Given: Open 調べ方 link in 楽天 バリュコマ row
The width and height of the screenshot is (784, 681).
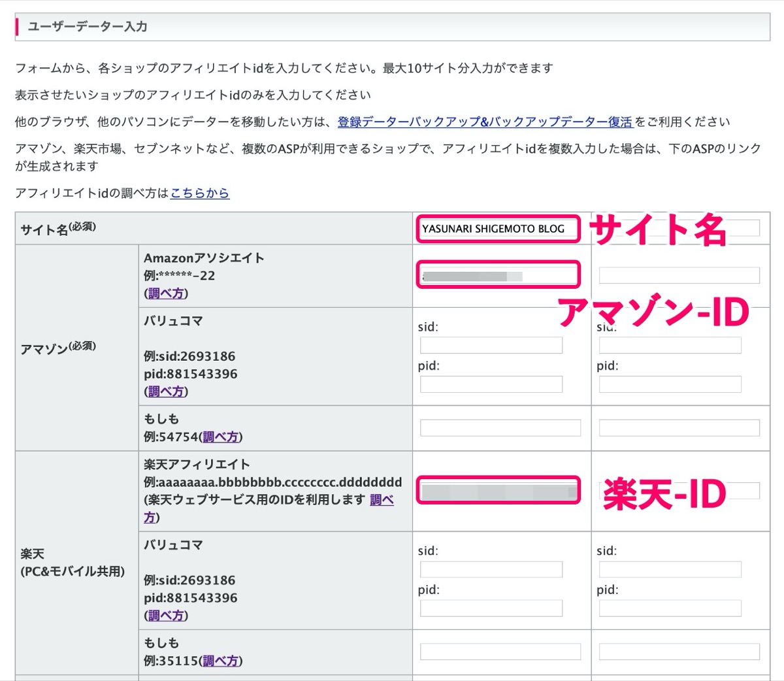Looking at the screenshot, I should coord(166,616).
